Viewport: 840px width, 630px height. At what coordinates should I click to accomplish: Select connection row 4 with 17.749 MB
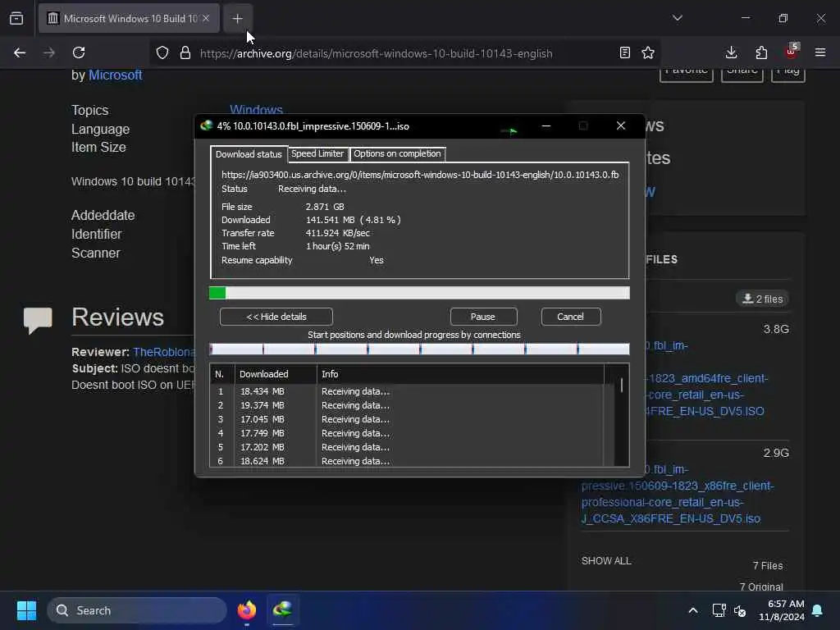(x=407, y=433)
